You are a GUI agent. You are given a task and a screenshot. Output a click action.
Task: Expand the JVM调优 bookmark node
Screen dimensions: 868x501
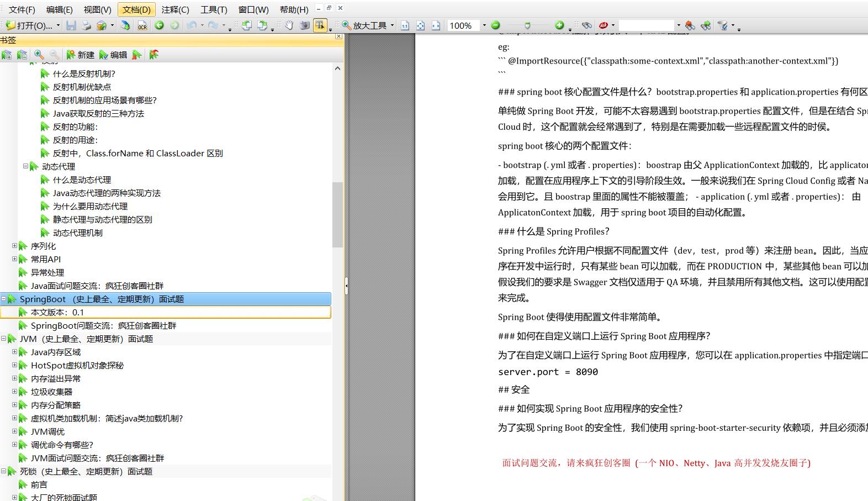pos(15,431)
